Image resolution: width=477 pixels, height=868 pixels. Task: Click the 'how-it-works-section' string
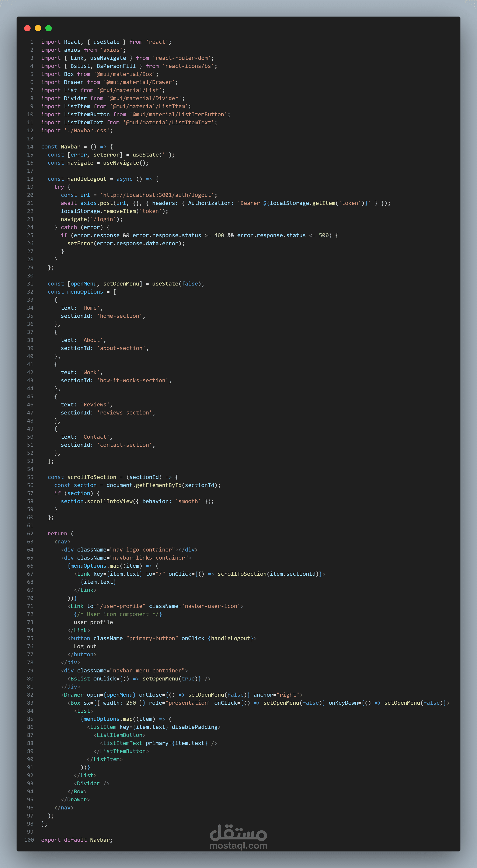(132, 380)
